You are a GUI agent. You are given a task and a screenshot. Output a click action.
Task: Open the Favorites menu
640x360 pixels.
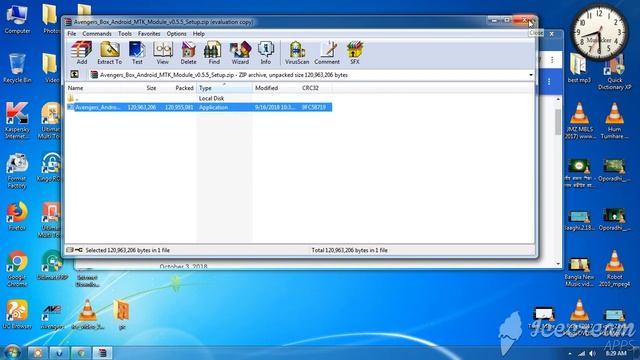(149, 33)
